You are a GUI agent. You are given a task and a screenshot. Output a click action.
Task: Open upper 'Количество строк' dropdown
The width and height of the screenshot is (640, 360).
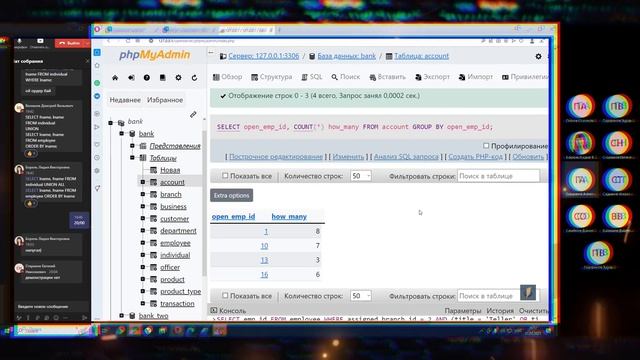click(x=360, y=176)
